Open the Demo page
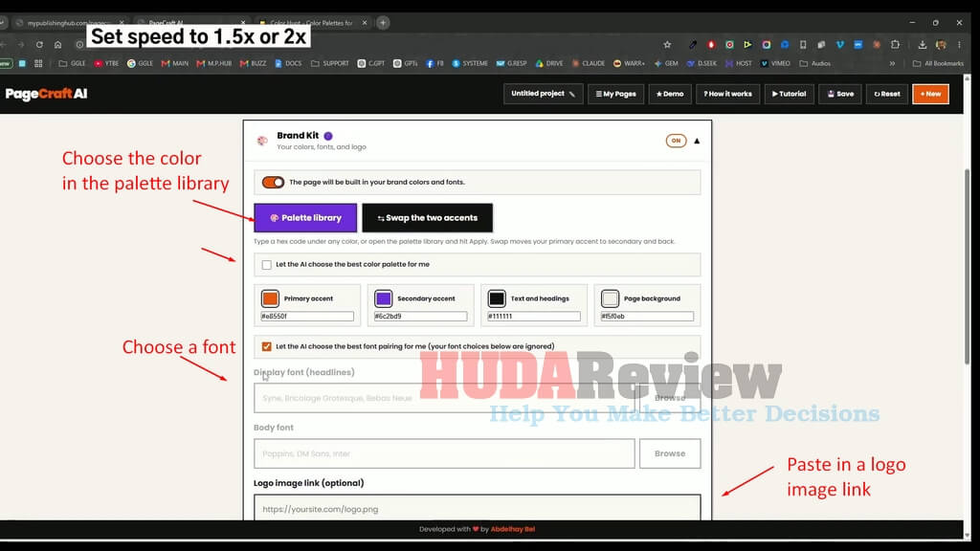This screenshot has width=980, height=551. [669, 94]
